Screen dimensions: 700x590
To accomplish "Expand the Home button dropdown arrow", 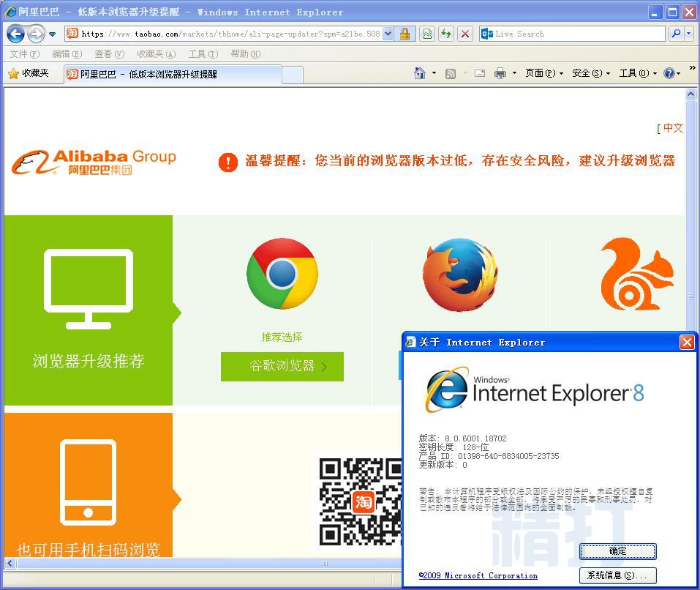I will point(434,72).
